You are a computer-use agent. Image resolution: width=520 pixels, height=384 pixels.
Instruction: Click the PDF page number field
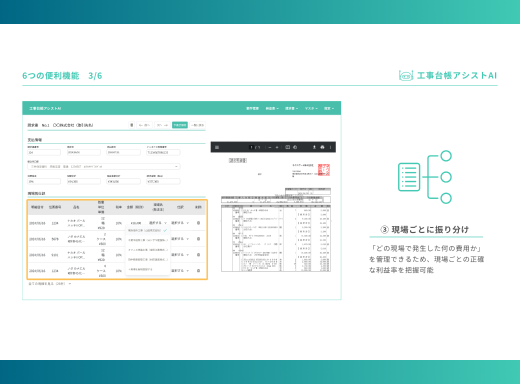click(251, 147)
